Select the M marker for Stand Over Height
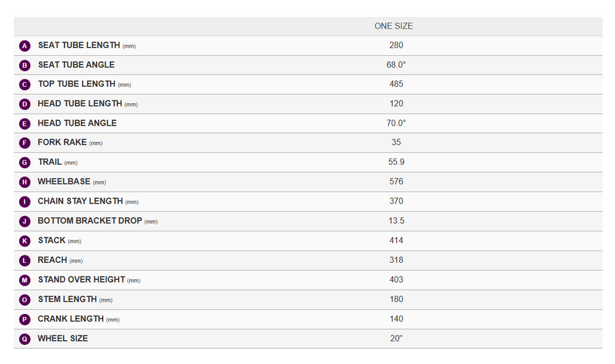The image size is (615, 364). (x=25, y=280)
